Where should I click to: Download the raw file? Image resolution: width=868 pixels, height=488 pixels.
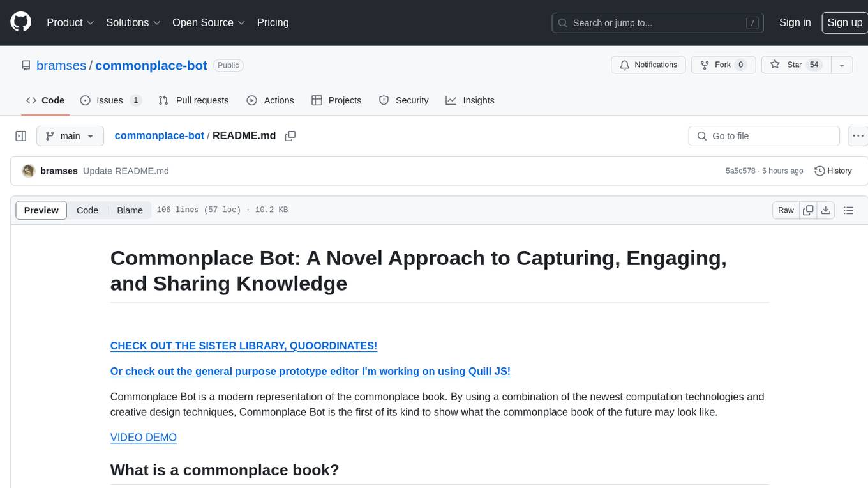tap(826, 210)
